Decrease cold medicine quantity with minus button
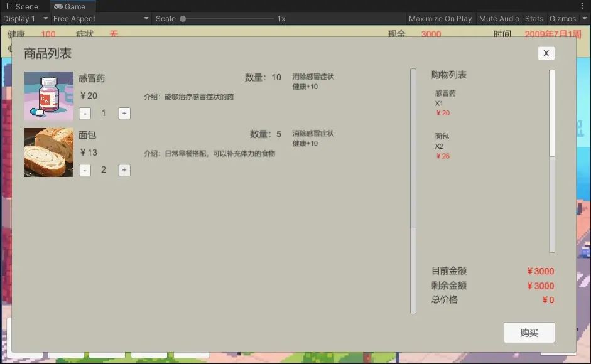The width and height of the screenshot is (591, 364). pos(85,114)
